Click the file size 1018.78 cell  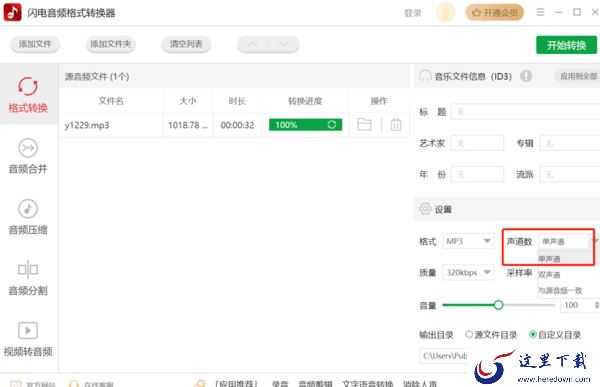pyautogui.click(x=188, y=125)
